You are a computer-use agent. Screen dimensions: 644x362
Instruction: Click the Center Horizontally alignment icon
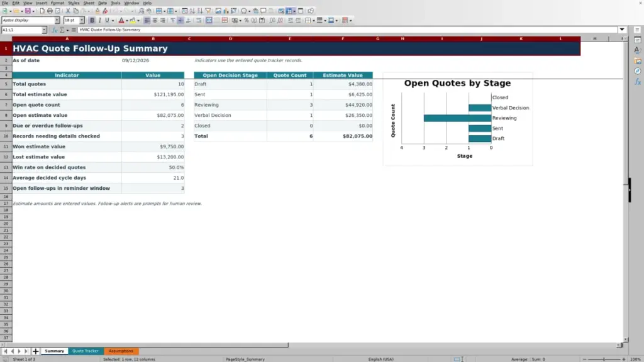coord(155,20)
